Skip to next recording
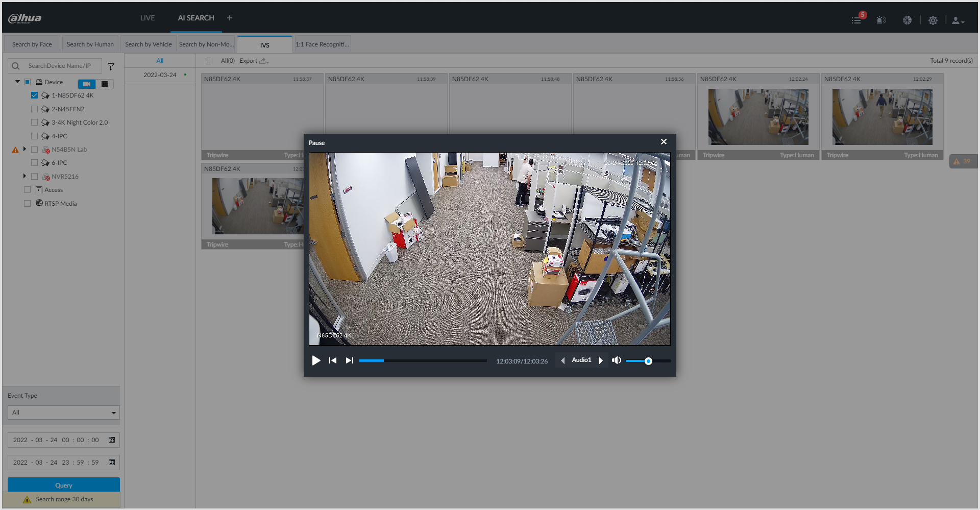Screen dimensions: 980x510 pyautogui.click(x=350, y=360)
